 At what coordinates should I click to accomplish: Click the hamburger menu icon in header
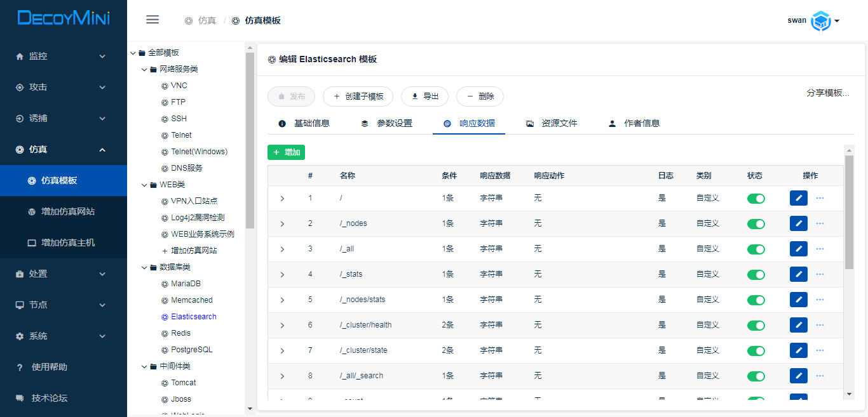click(x=153, y=20)
